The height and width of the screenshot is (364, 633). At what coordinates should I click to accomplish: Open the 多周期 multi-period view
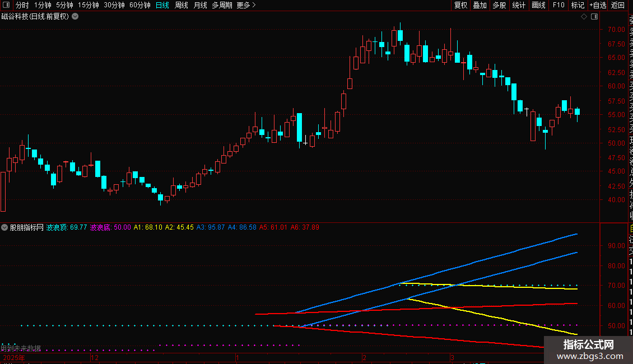(222, 5)
